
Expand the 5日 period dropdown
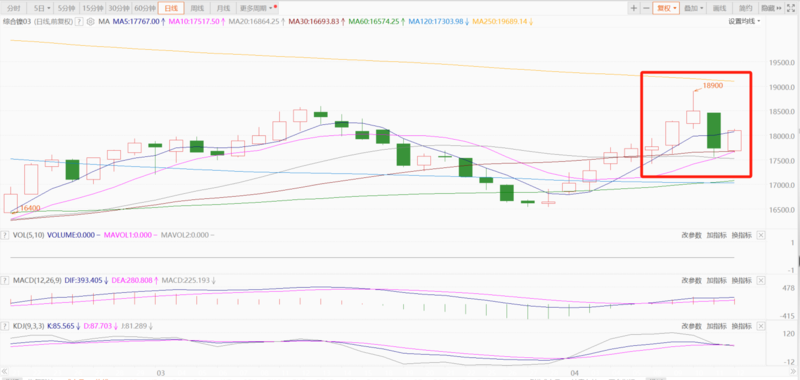[x=42, y=8]
